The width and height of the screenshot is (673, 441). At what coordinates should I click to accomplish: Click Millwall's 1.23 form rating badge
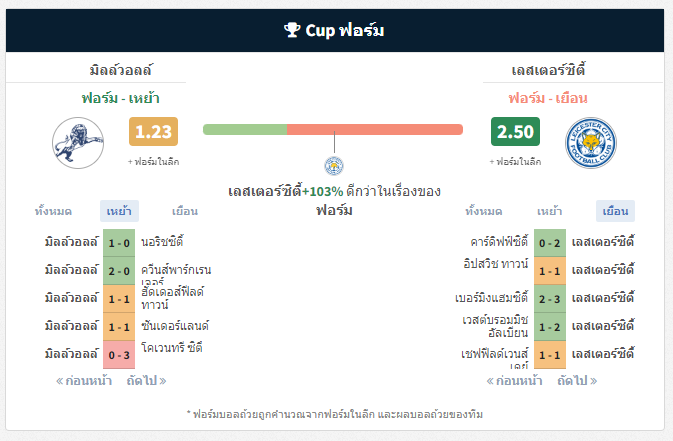pyautogui.click(x=153, y=131)
